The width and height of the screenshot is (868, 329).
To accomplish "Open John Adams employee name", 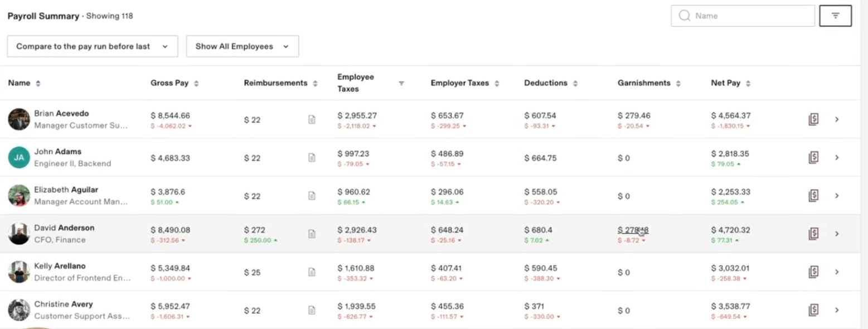I will point(57,152).
